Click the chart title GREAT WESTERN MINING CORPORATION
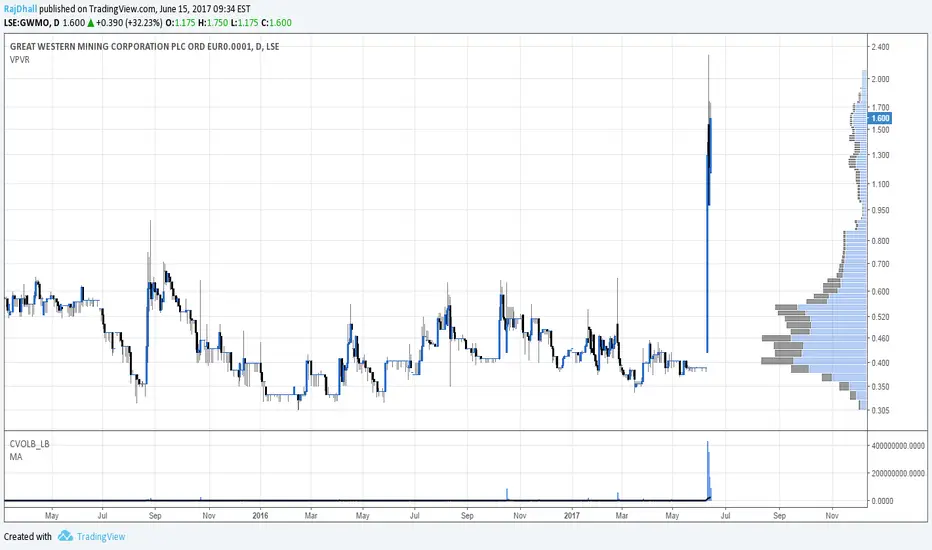932x550 pixels. click(144, 46)
